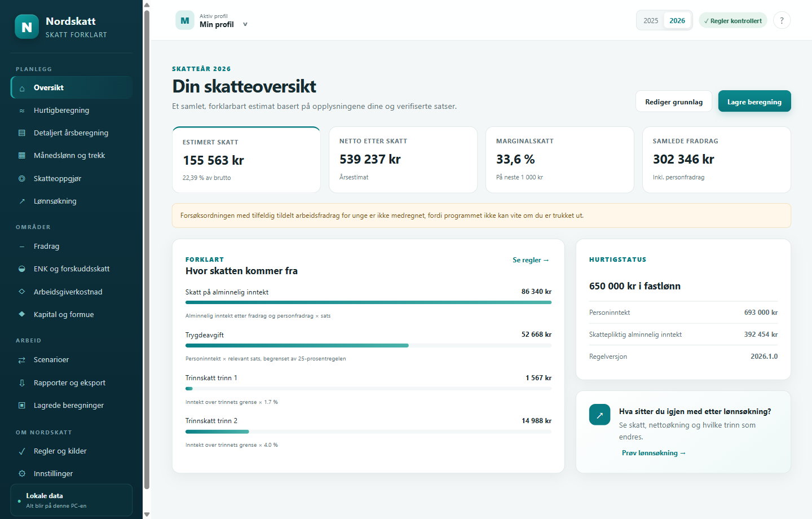812x519 pixels.
Task: Open the Oversikt page
Action: coord(72,87)
